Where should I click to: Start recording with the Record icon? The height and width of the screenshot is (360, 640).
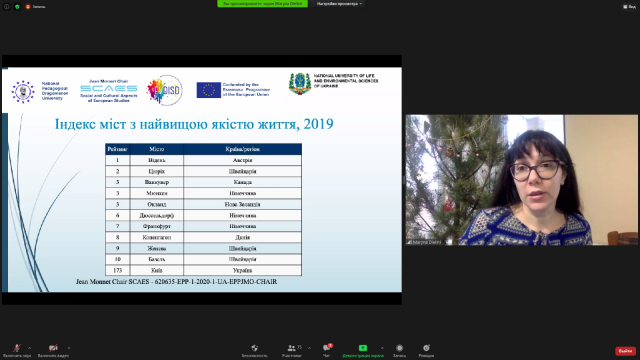point(399,350)
